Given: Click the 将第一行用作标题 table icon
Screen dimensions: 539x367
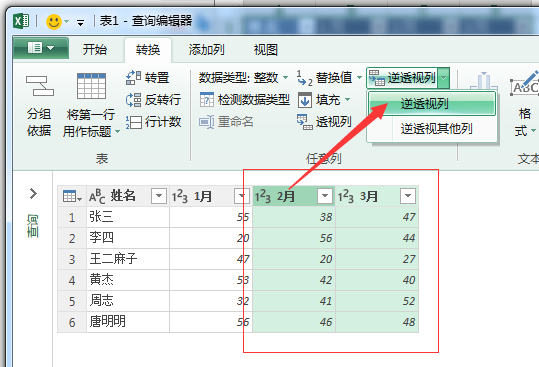Looking at the screenshot, I should point(91,86).
